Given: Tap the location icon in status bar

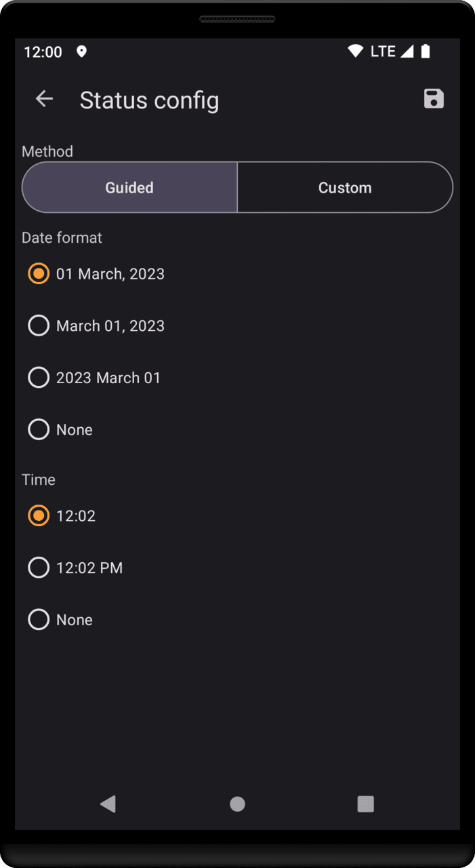Looking at the screenshot, I should [x=81, y=52].
